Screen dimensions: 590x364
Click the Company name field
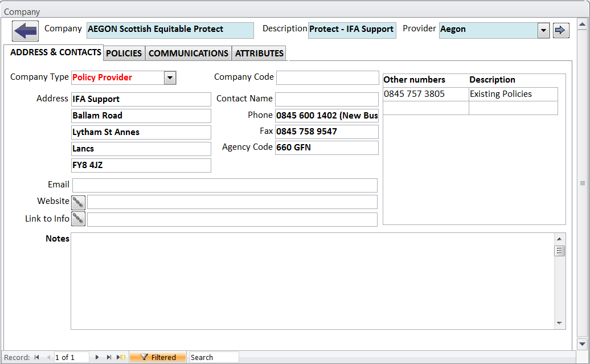coord(170,30)
